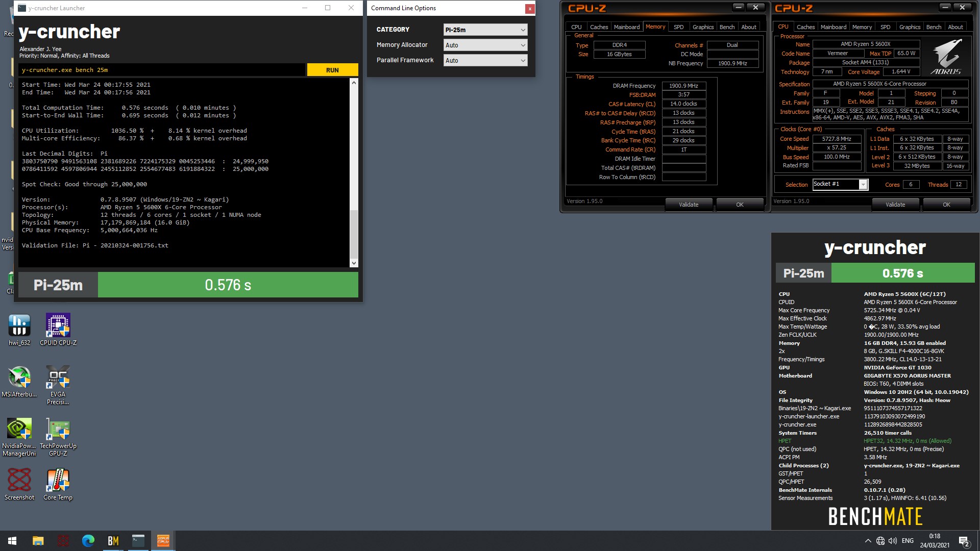Switch to CPU tab in left CPU-Z
Viewport: 980px width, 551px height.
click(576, 27)
